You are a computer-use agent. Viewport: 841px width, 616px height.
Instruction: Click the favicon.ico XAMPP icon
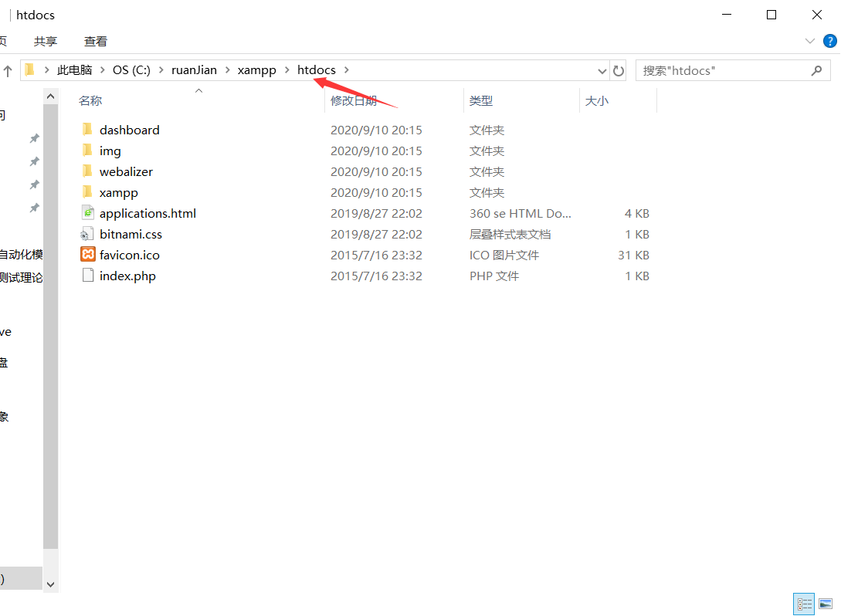88,254
